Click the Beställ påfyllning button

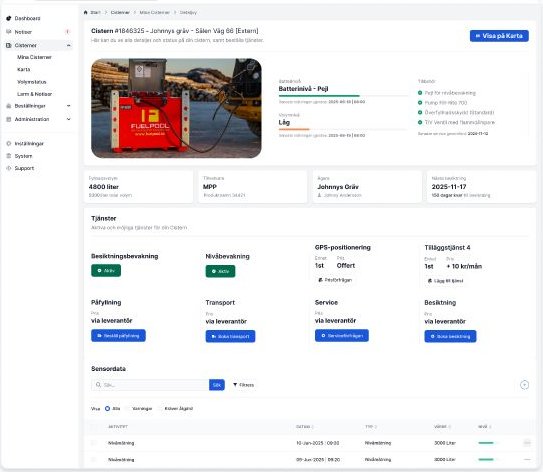(x=118, y=336)
